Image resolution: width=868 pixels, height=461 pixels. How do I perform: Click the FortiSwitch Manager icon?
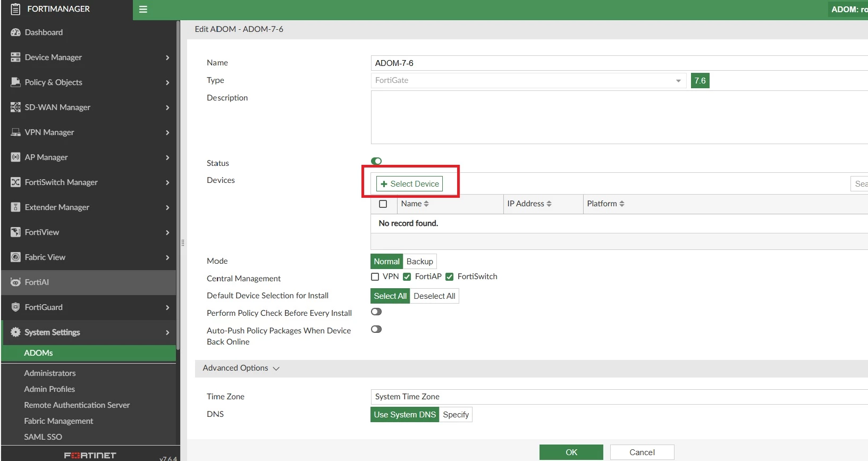pyautogui.click(x=15, y=182)
